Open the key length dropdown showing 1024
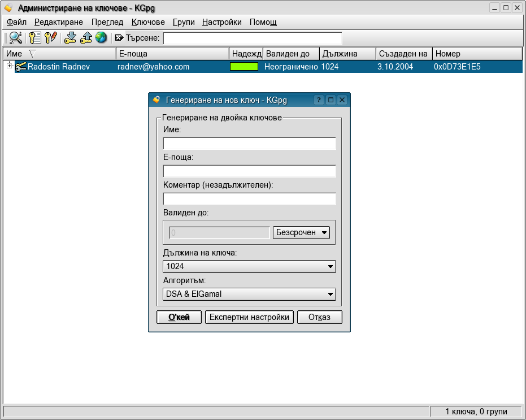 coord(249,266)
